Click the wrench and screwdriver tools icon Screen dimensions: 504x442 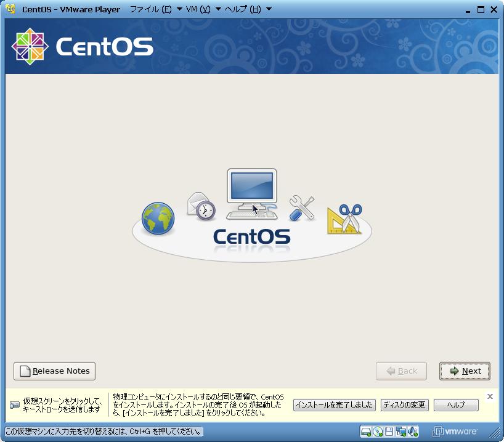[x=301, y=208]
